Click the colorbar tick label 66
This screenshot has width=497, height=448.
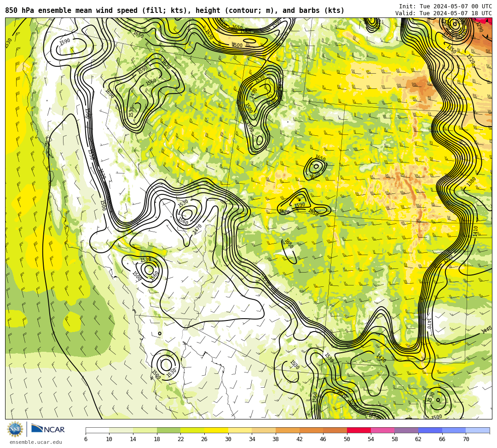tap(442, 439)
